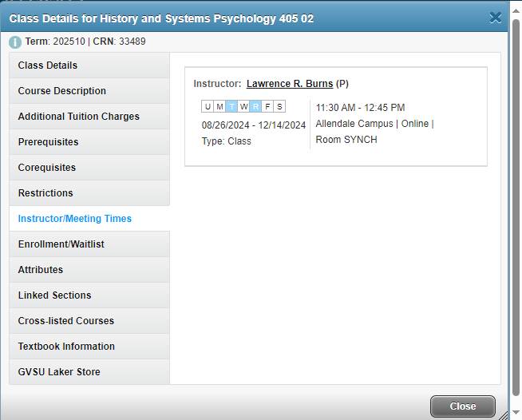Select Instructor/Meeting Times tab
The height and width of the screenshot is (420, 522).
pyautogui.click(x=75, y=219)
